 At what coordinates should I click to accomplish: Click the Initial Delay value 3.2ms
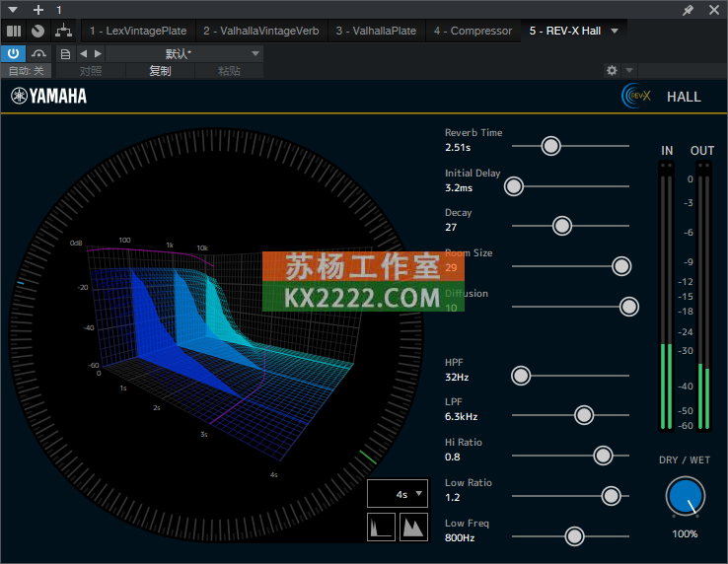(459, 188)
